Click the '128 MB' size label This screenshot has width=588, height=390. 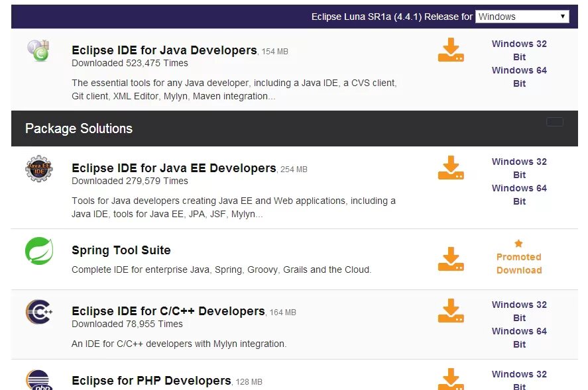pos(249,382)
